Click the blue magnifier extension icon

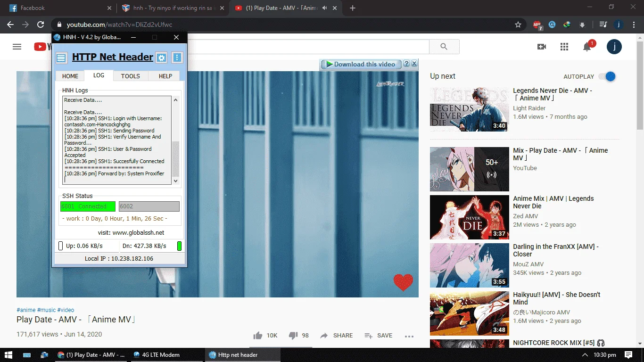click(552, 25)
